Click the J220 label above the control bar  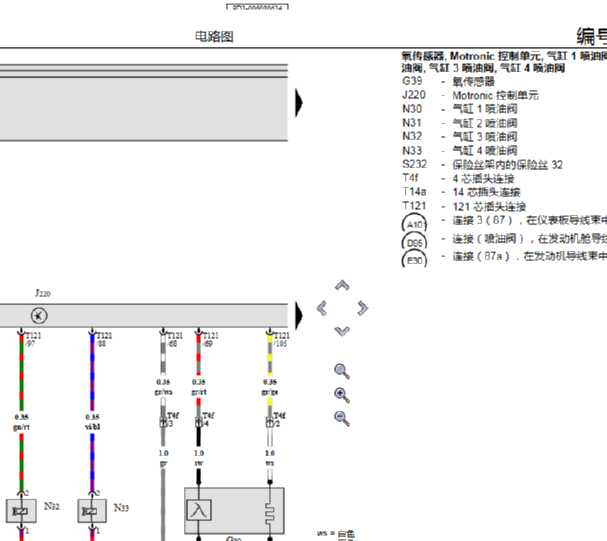(43, 293)
